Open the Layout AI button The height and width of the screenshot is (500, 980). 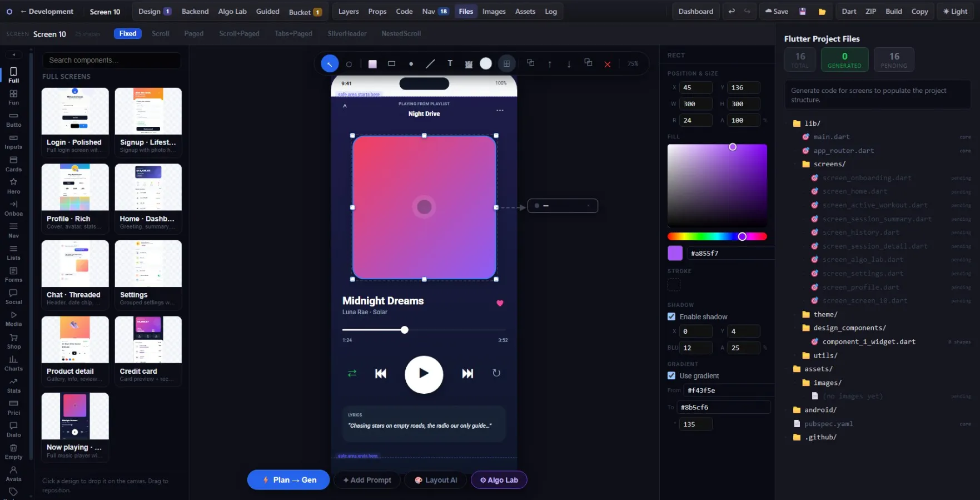coord(436,480)
